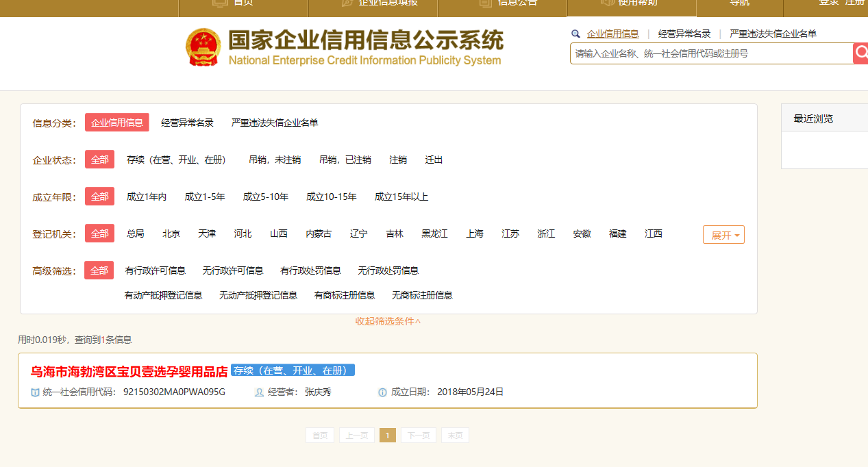
Task: Open the 企业信息填报 top navigation item
Action: pyautogui.click(x=380, y=3)
